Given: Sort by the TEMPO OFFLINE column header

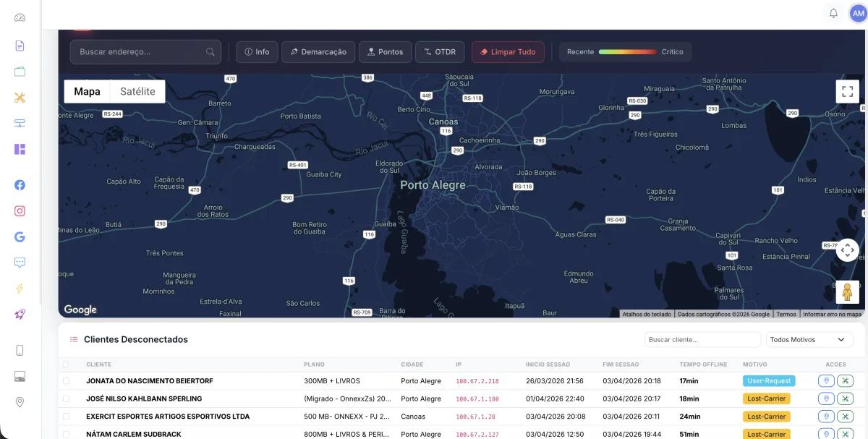Looking at the screenshot, I should [x=703, y=365].
